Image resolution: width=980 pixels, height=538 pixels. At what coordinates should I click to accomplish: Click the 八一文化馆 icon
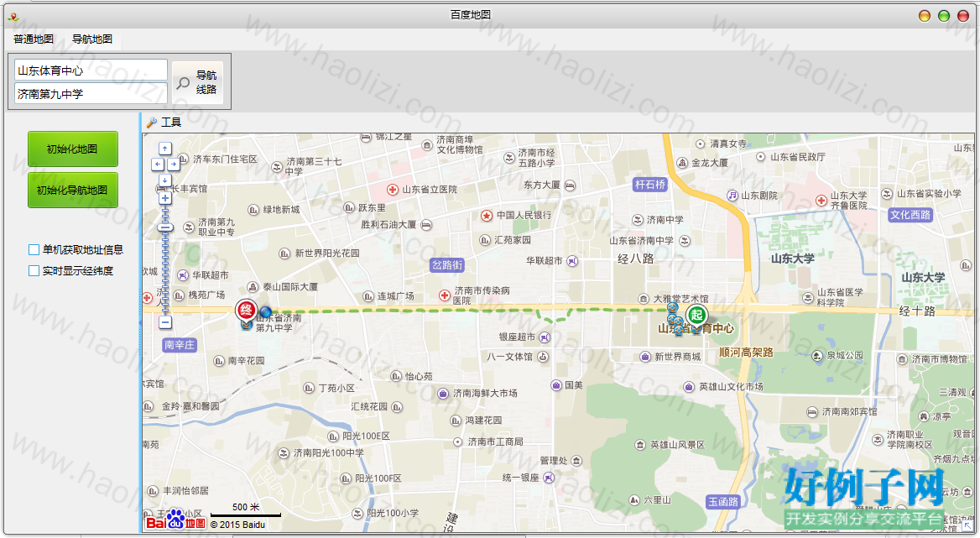click(x=543, y=357)
